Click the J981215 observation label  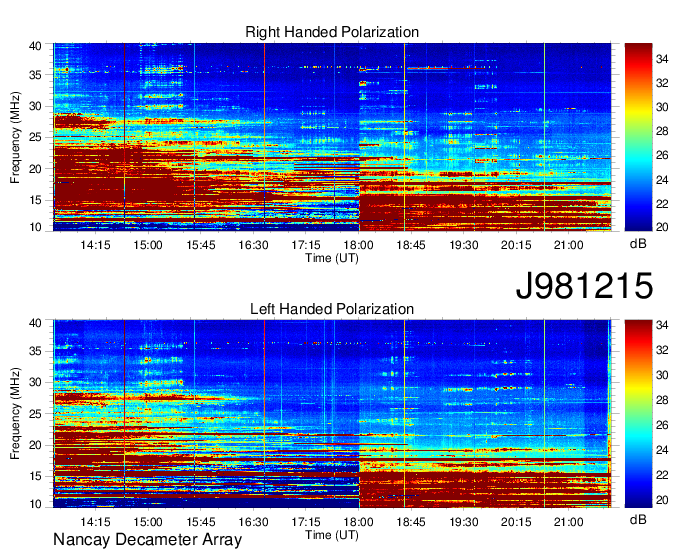(584, 286)
